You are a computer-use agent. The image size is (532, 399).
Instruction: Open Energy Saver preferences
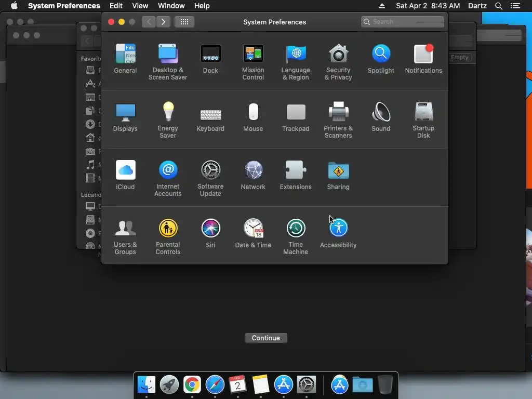168,120
